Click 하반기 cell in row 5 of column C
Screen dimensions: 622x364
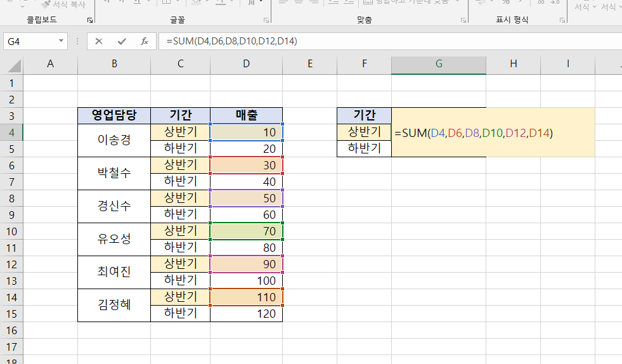pyautogui.click(x=181, y=148)
